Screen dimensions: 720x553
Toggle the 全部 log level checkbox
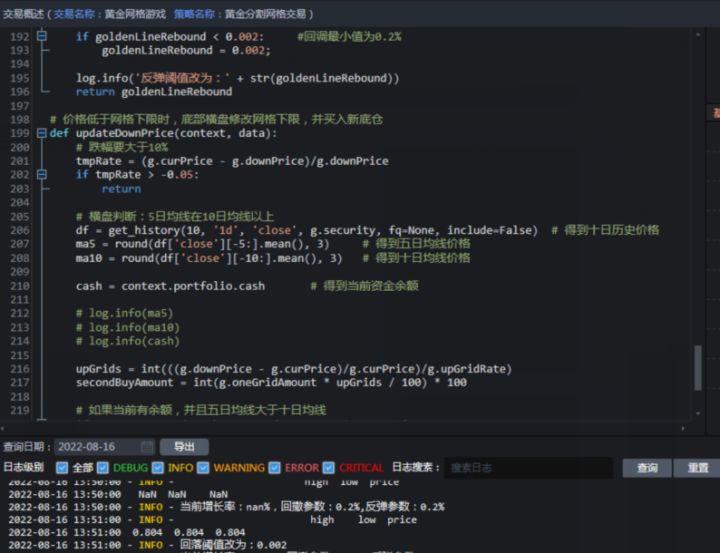[x=62, y=468]
